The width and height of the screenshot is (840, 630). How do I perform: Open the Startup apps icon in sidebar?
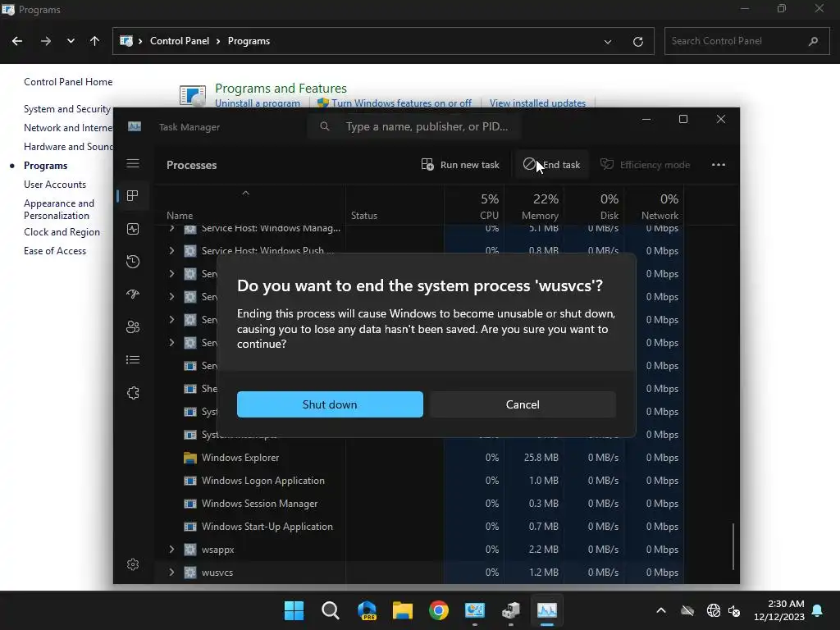pos(133,294)
